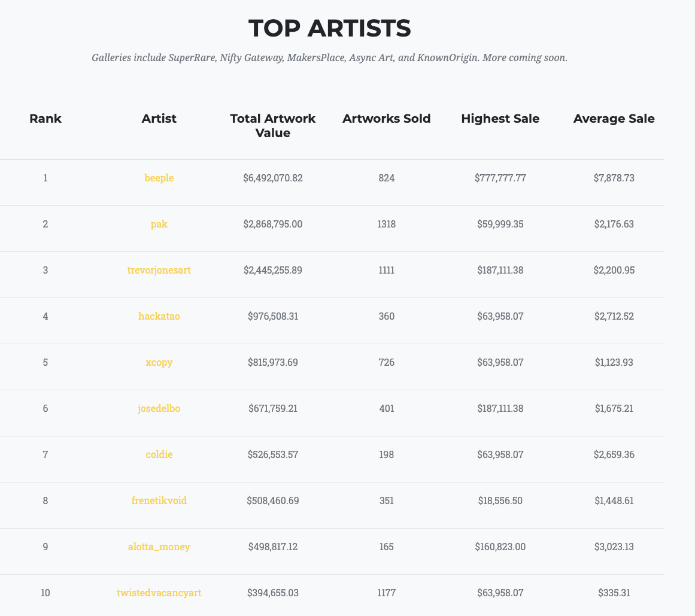The height and width of the screenshot is (616, 695).
Task: Open frenetikvoid artist profile
Action: [x=159, y=500]
